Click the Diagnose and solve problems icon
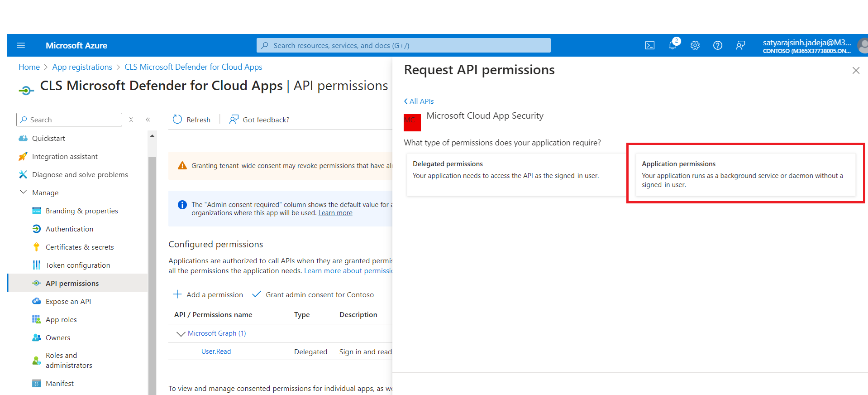The image size is (868, 395). coord(23,174)
